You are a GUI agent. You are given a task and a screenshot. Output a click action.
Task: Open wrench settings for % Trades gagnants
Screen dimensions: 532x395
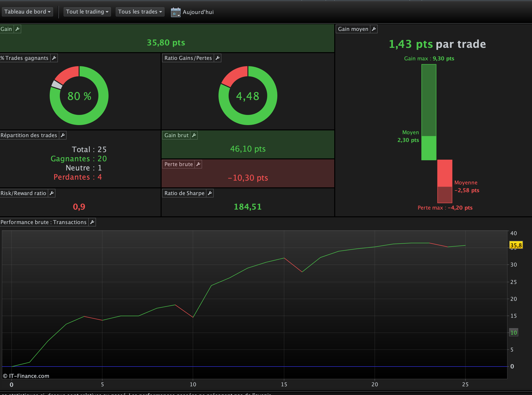click(54, 58)
